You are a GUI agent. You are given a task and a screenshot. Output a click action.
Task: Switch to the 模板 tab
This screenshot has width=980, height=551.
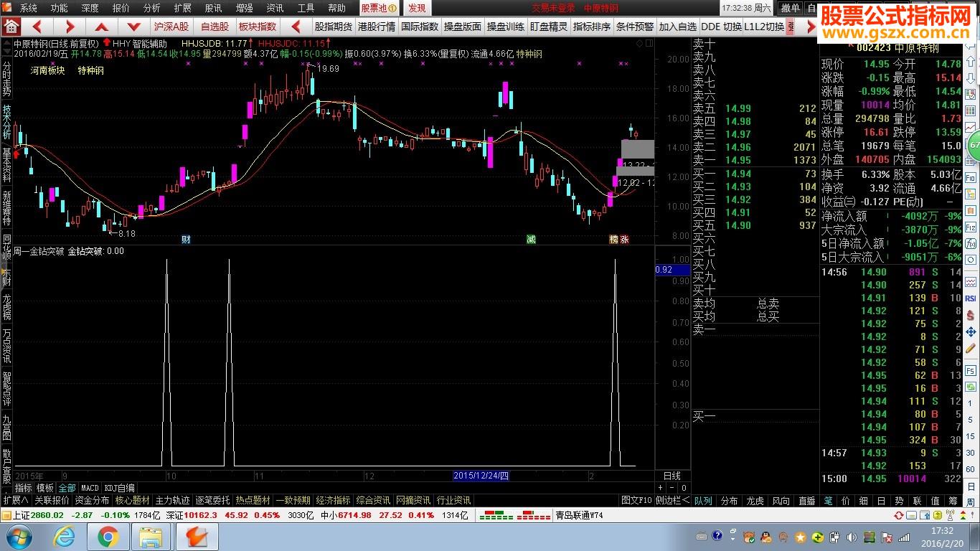coord(45,488)
